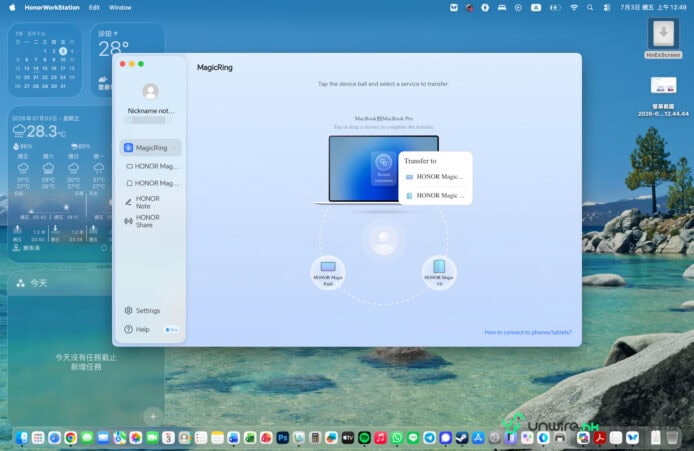Click the center user avatar in the ring
This screenshot has height=451, width=694.
pos(383,241)
